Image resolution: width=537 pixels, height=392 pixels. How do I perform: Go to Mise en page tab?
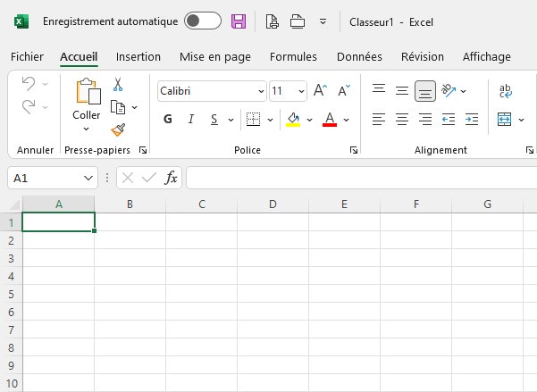(215, 57)
